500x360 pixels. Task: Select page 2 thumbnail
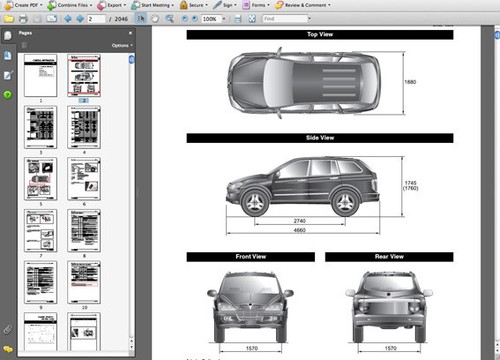[84, 76]
